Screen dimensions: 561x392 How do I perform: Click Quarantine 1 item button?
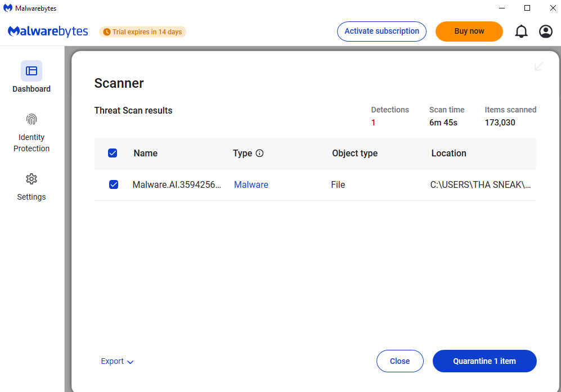click(x=484, y=361)
